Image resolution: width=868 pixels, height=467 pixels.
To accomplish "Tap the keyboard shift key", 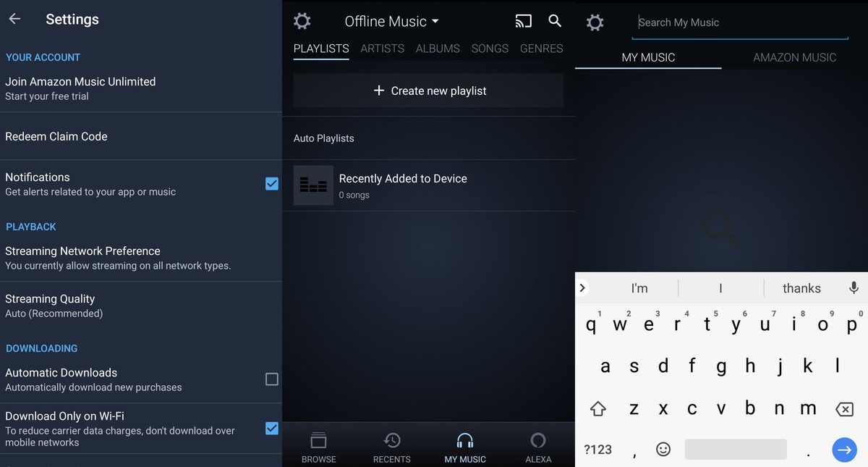I will tap(597, 409).
